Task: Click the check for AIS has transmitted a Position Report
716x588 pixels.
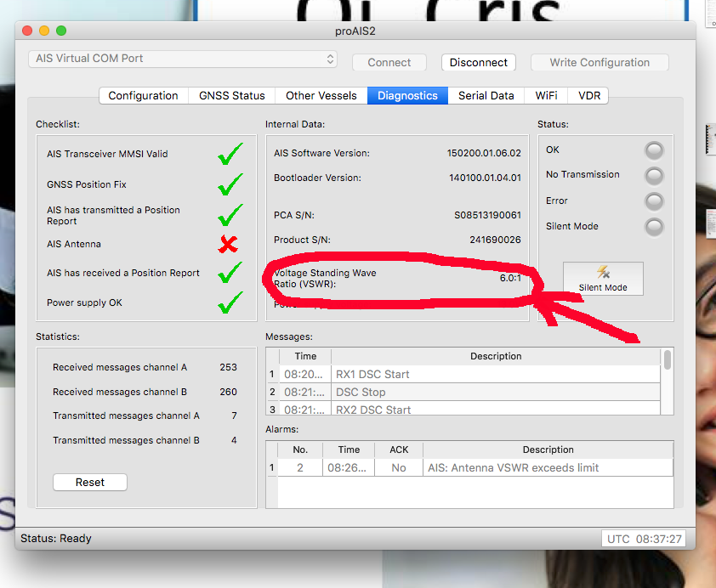Action: tap(230, 215)
